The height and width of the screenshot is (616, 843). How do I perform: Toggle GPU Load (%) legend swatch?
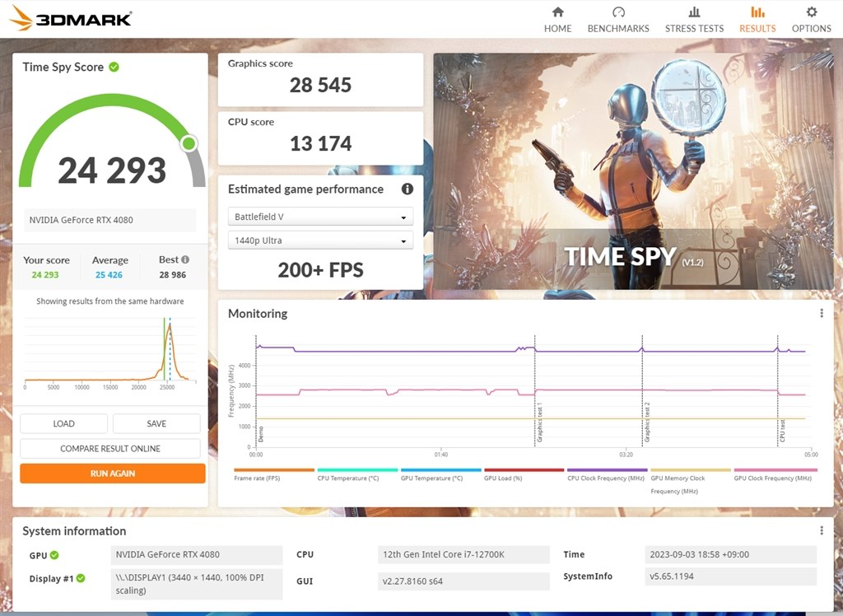(524, 469)
